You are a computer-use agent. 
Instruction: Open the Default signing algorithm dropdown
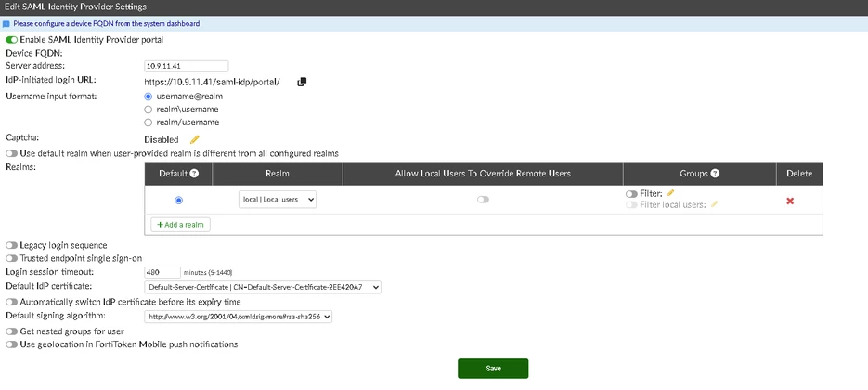[238, 317]
